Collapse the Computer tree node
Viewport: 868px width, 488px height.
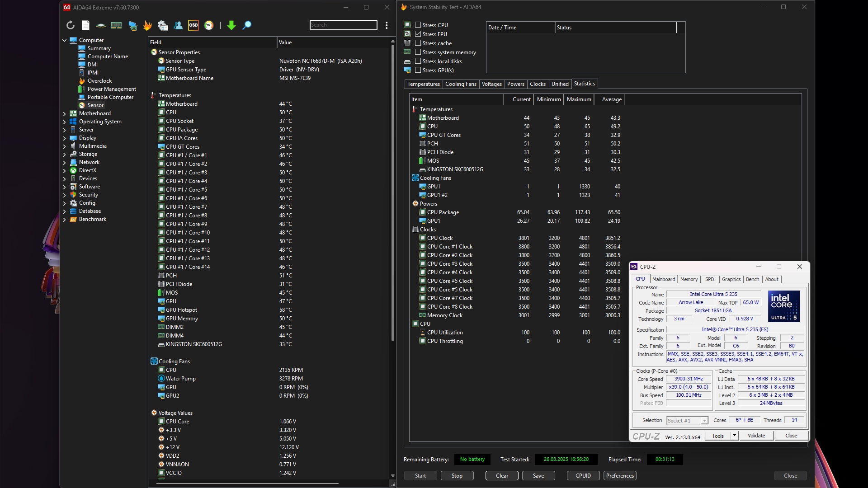click(65, 40)
